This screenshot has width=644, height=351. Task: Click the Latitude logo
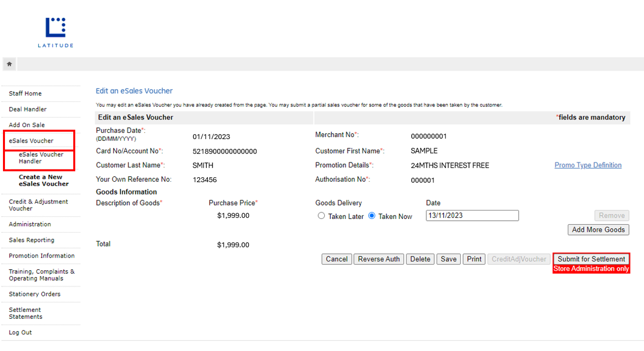(55, 32)
